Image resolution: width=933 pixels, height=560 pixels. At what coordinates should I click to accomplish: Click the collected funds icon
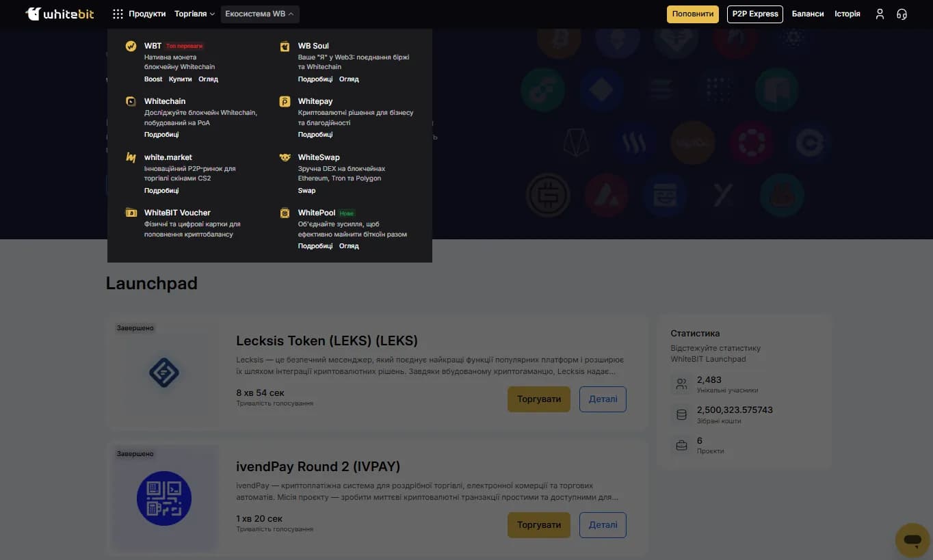(681, 414)
